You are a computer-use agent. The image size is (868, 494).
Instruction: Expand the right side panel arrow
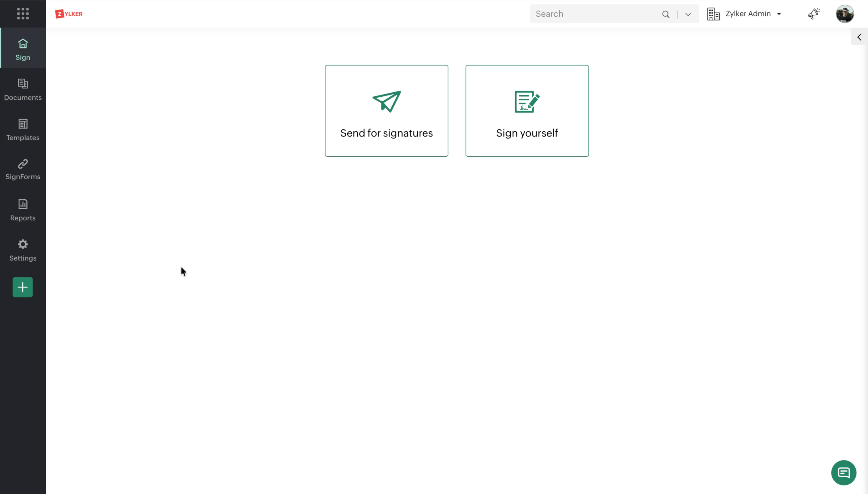[859, 37]
